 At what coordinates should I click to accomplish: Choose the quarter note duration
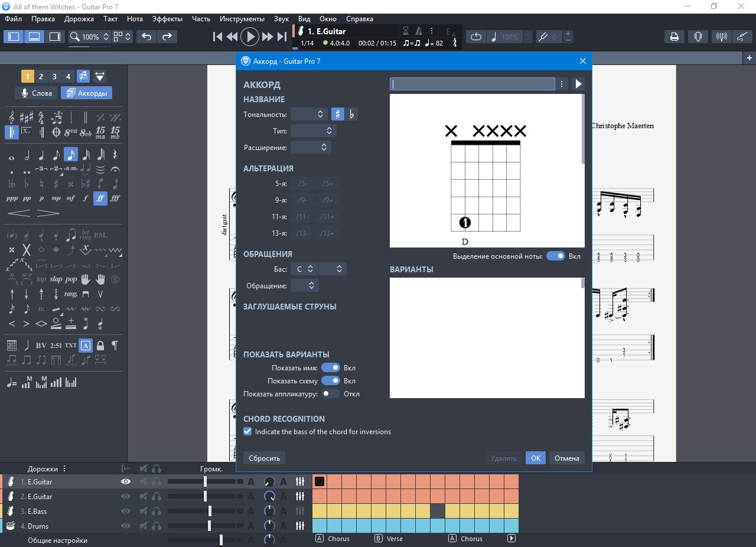pos(41,156)
